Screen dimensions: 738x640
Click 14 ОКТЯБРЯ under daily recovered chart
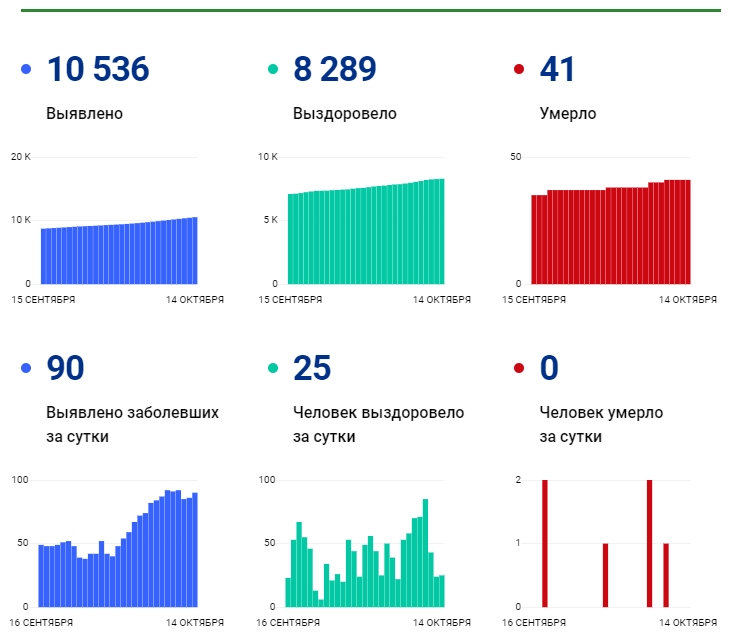coord(442,623)
